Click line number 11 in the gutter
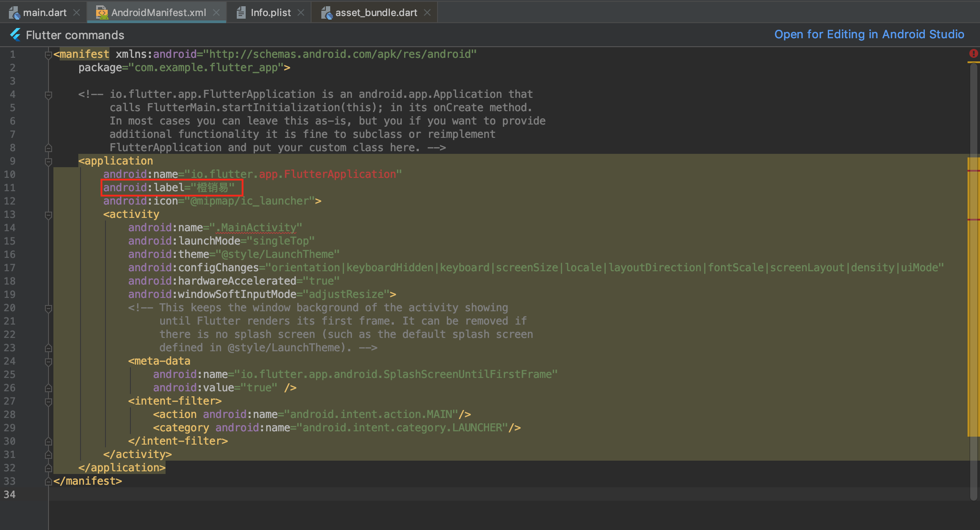This screenshot has height=530, width=980. click(x=10, y=188)
